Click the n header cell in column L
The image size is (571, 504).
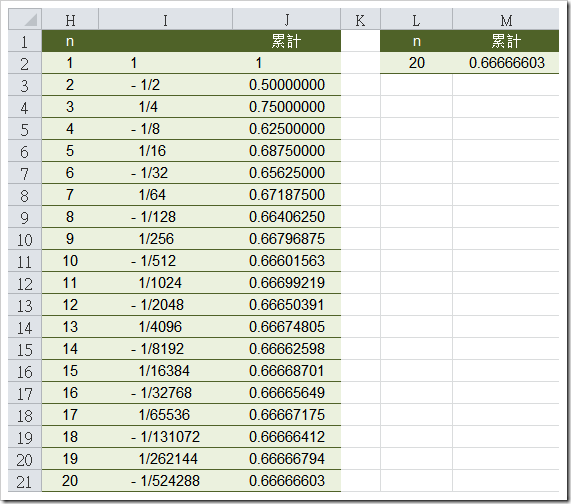click(x=416, y=41)
